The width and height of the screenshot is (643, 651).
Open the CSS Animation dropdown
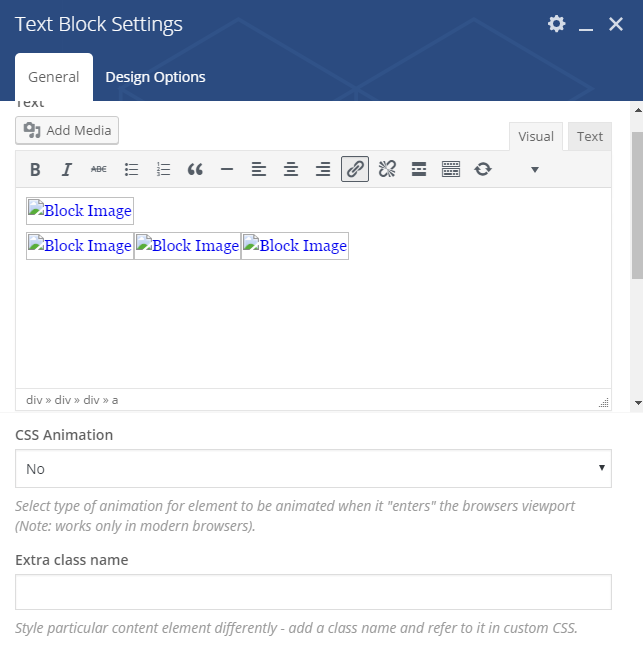click(x=313, y=468)
